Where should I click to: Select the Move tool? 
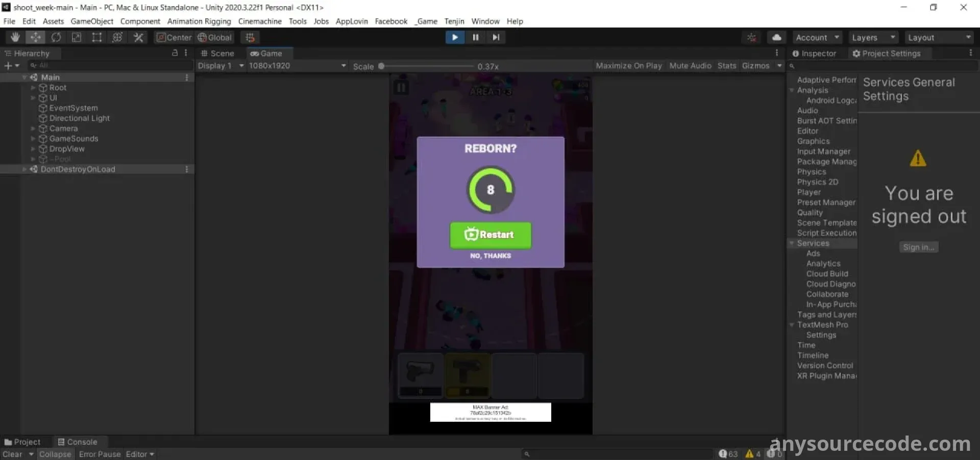pos(36,37)
